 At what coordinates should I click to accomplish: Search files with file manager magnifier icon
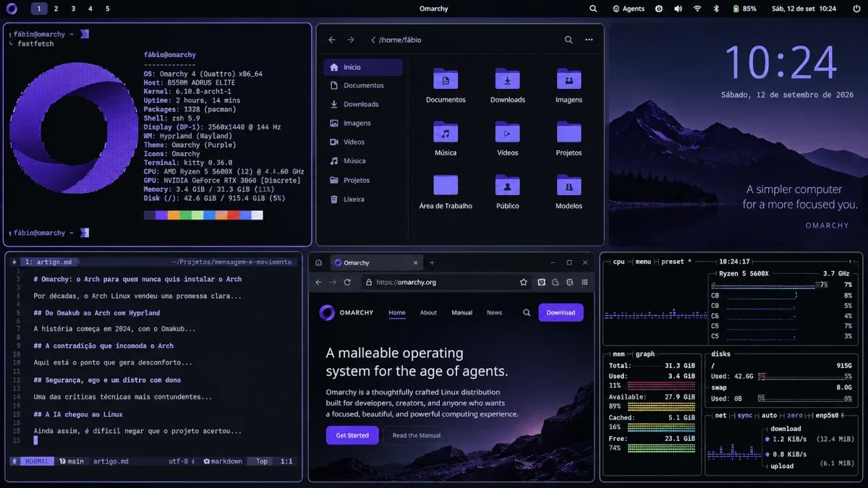[x=569, y=40]
